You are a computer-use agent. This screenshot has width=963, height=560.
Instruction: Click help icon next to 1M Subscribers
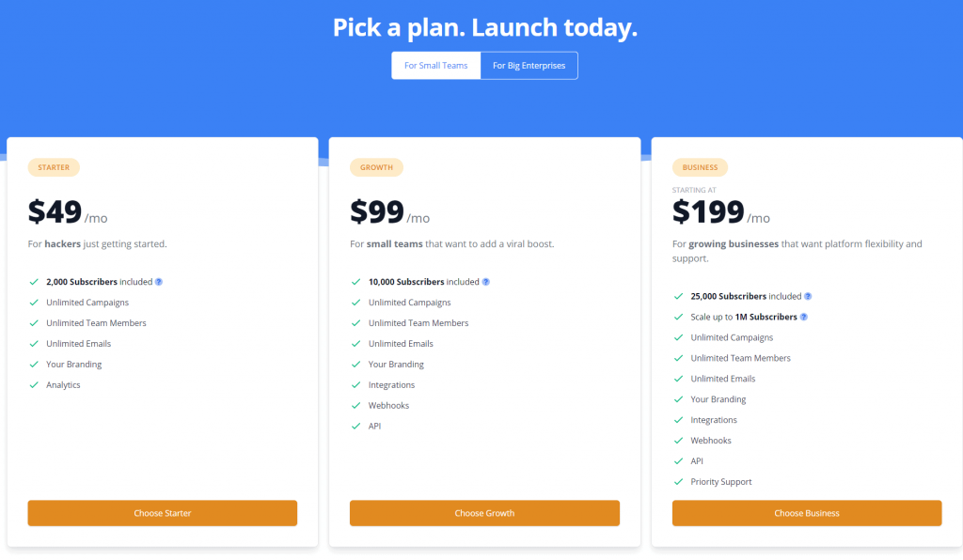point(804,317)
